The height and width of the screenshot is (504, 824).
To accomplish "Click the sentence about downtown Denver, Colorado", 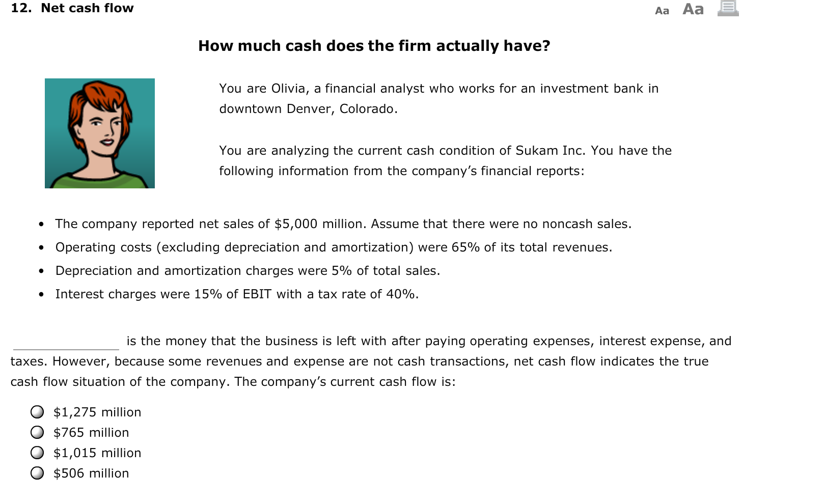I will 308,108.
